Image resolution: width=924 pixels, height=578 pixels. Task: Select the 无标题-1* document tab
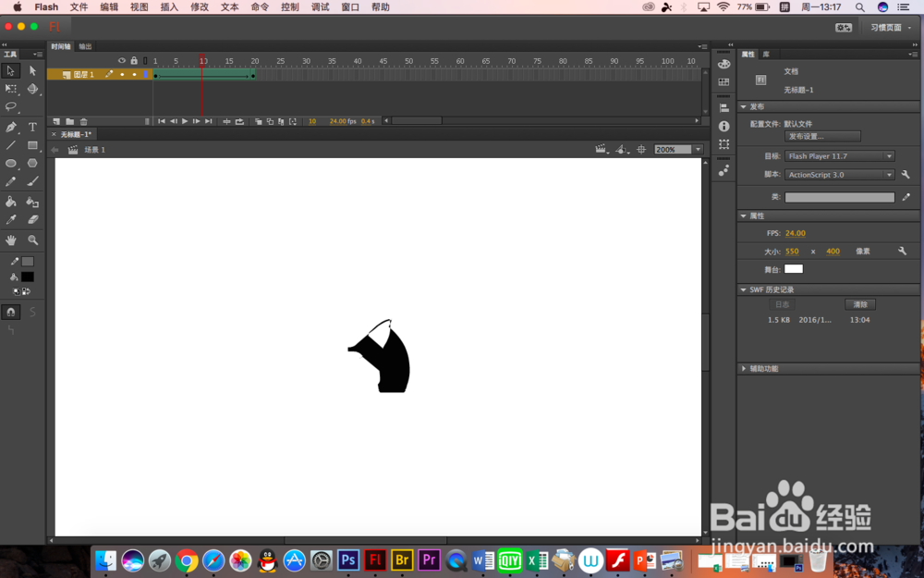tap(76, 134)
